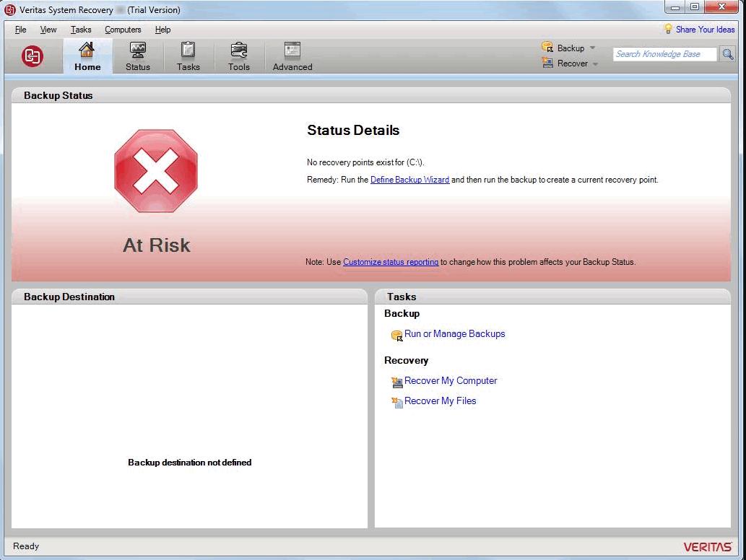Choose Recover My Files task
The image size is (746, 560).
click(x=440, y=401)
